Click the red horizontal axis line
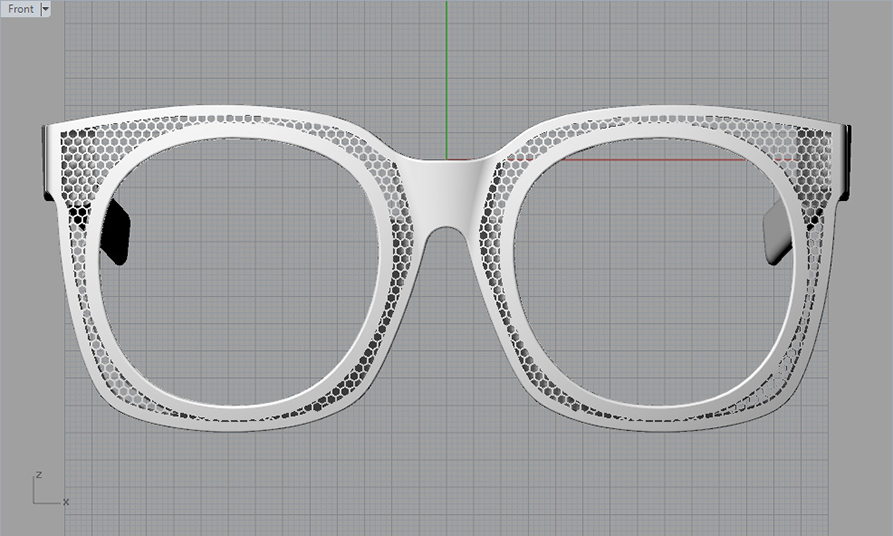 [x=650, y=158]
